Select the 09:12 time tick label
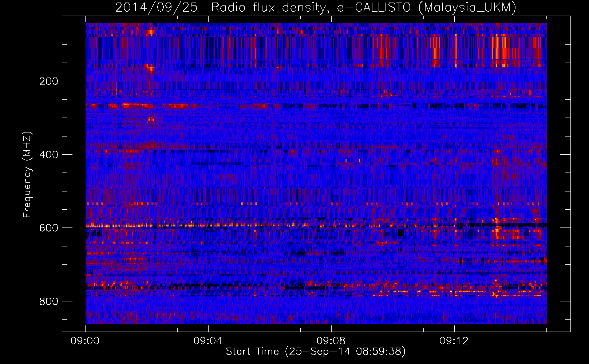 (x=454, y=341)
